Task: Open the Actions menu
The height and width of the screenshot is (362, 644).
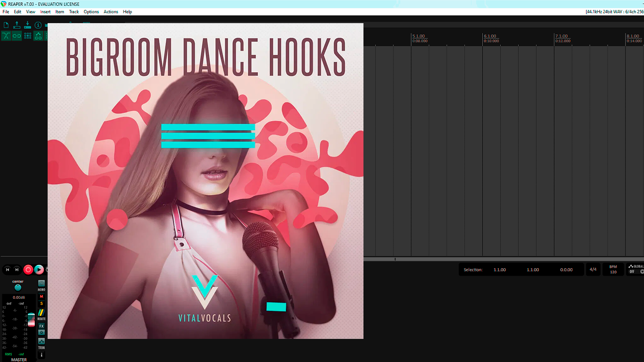Action: (x=111, y=12)
